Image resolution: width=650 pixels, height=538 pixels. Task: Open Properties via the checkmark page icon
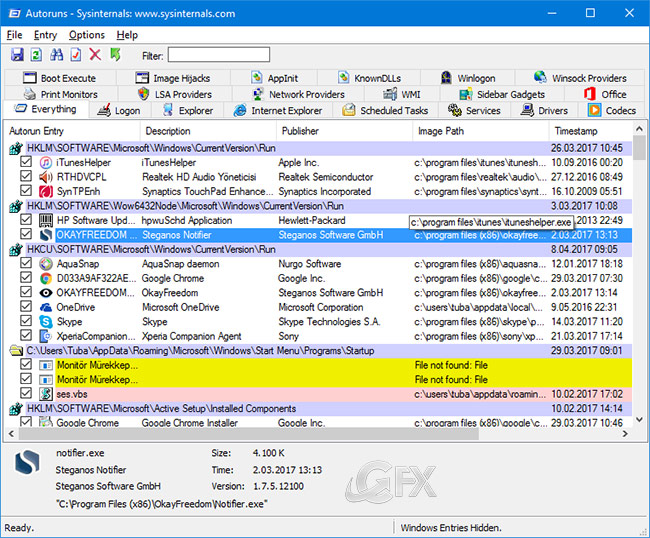pyautogui.click(x=76, y=55)
